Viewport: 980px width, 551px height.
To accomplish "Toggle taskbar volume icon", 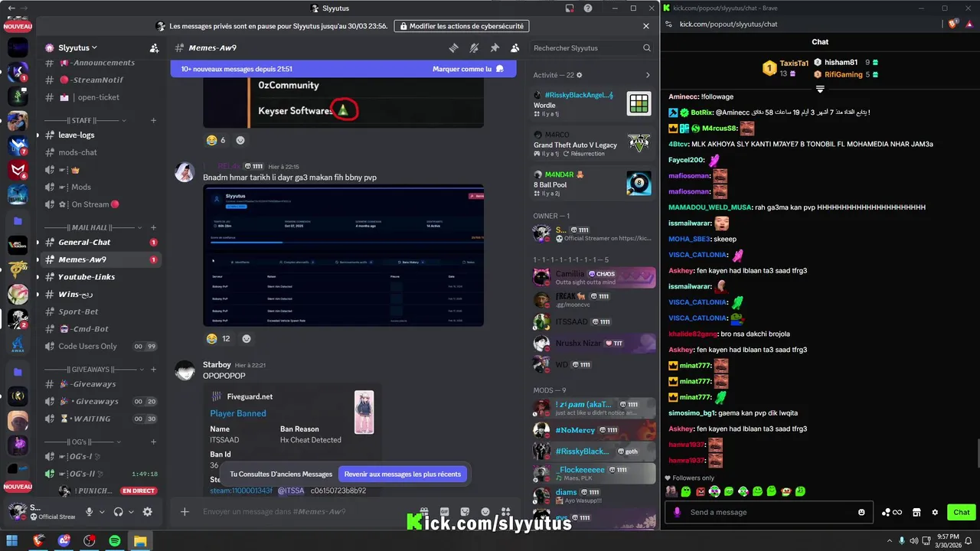I will [x=915, y=541].
